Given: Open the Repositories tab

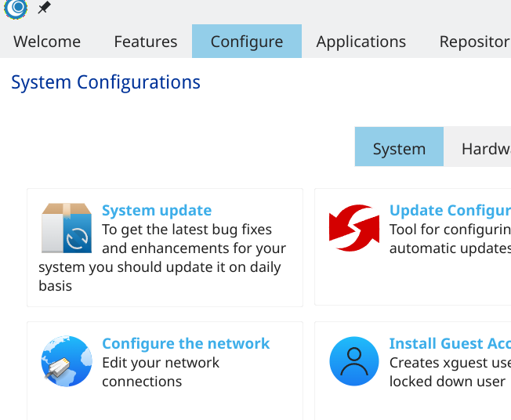Looking at the screenshot, I should [474, 42].
